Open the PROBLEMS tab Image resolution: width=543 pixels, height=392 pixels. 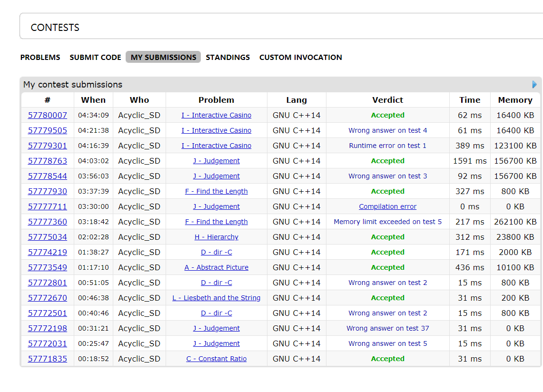pyautogui.click(x=40, y=57)
